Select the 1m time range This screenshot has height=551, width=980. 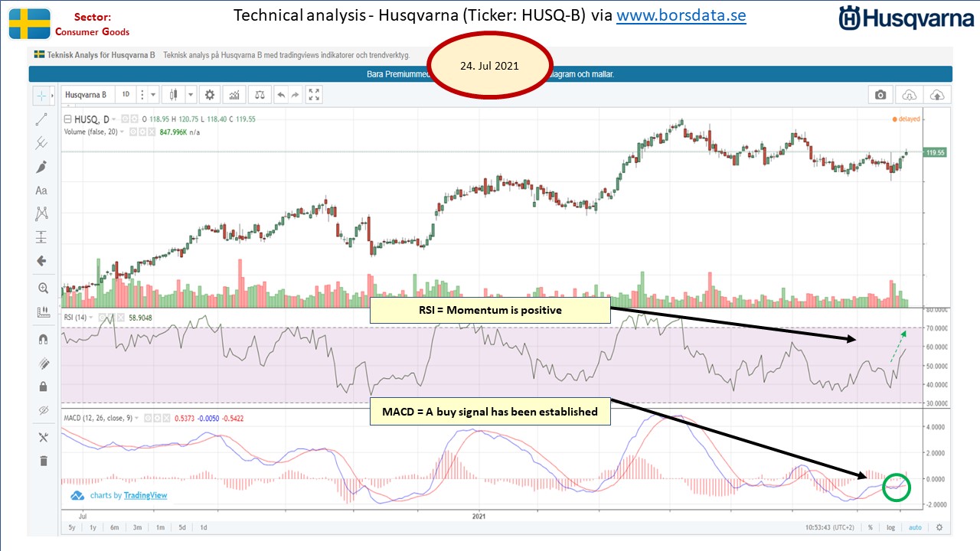160,527
